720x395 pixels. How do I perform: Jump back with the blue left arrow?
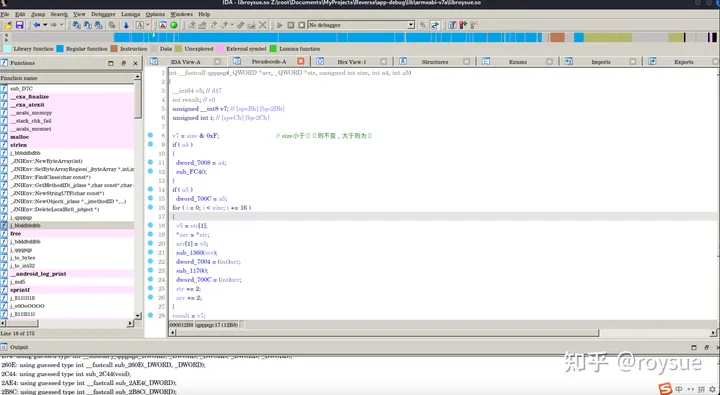pos(36,25)
